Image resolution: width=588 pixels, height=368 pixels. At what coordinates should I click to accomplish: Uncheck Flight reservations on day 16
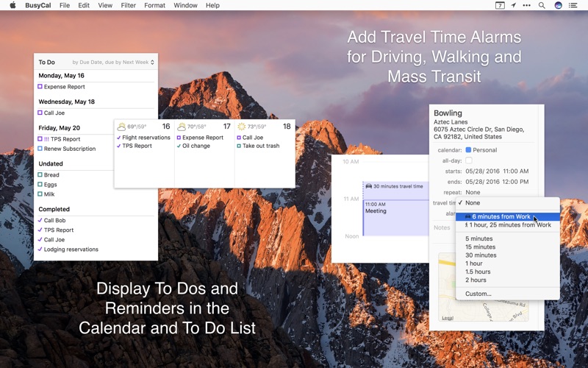pyautogui.click(x=119, y=138)
